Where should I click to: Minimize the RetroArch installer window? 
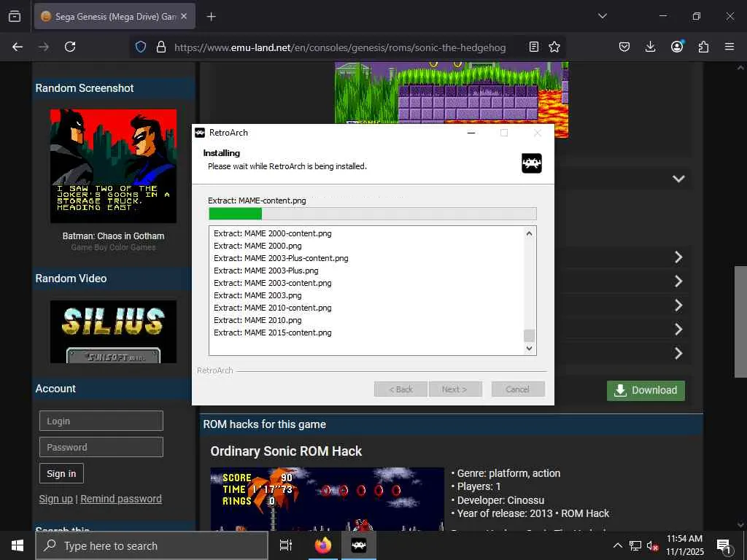[x=471, y=133]
